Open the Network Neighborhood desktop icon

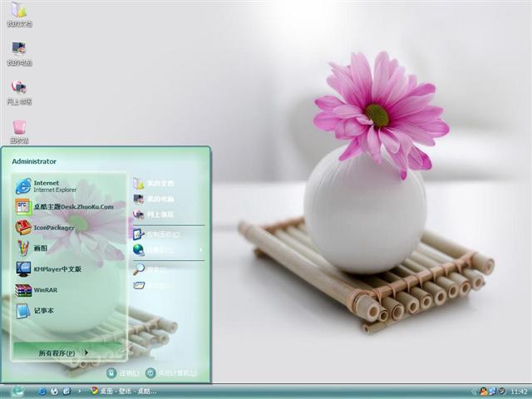tap(19, 92)
